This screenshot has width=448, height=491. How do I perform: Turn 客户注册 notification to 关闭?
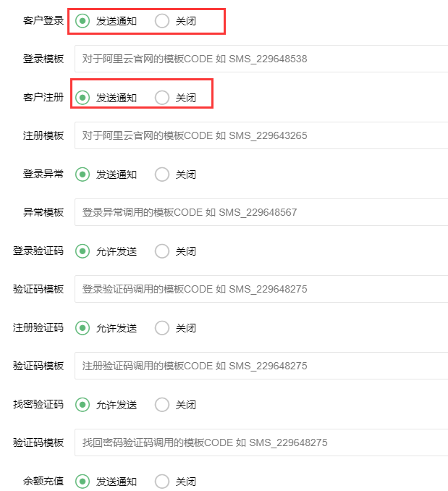pyautogui.click(x=163, y=98)
